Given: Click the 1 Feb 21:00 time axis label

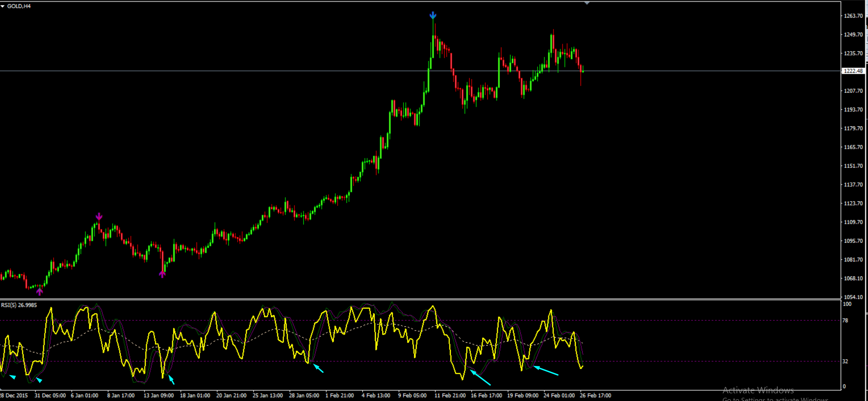Looking at the screenshot, I should point(339,396).
